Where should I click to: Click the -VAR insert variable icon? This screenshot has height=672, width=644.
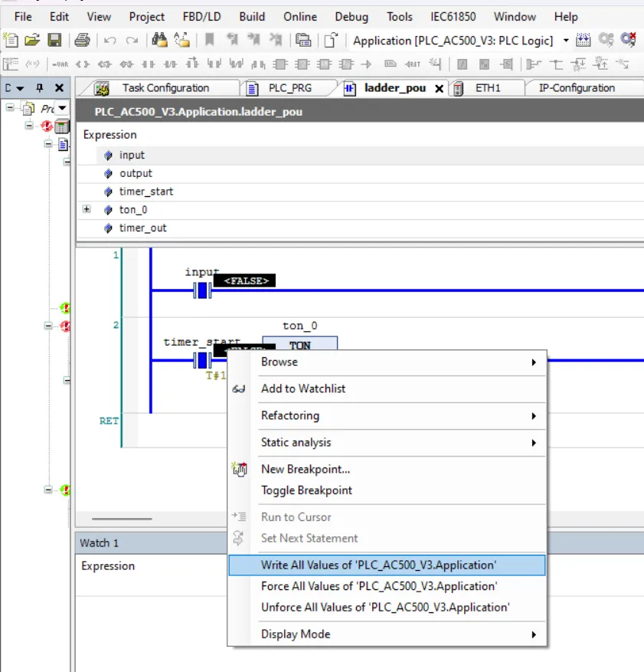60,64
